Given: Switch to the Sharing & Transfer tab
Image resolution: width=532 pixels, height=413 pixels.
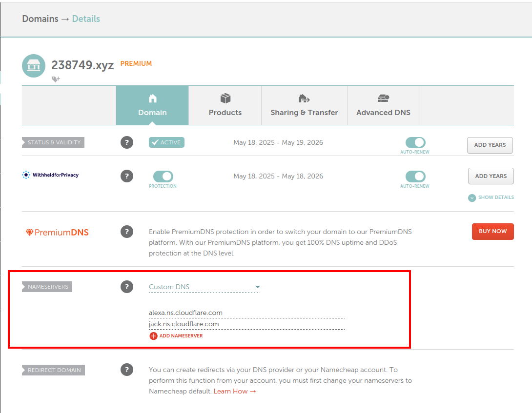Looking at the screenshot, I should coord(305,105).
